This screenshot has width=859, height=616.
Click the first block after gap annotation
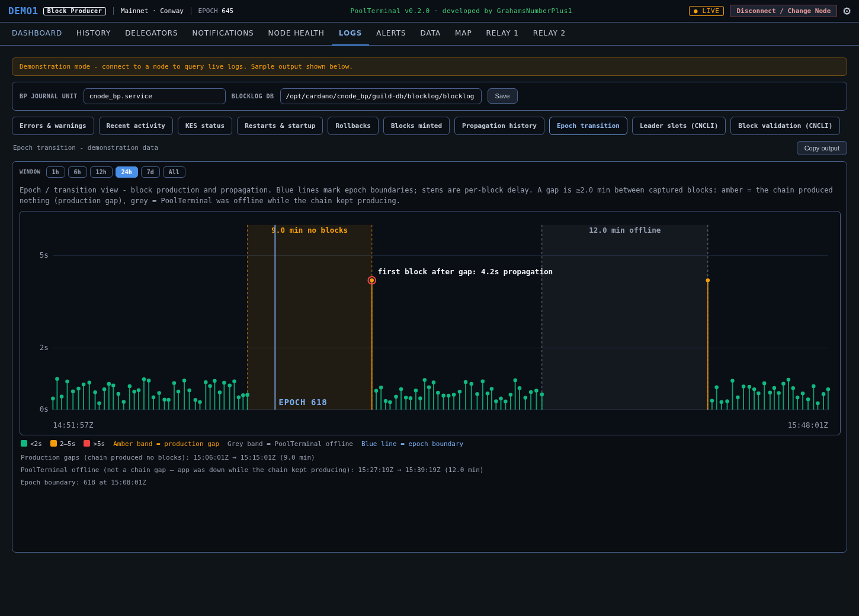tap(465, 272)
